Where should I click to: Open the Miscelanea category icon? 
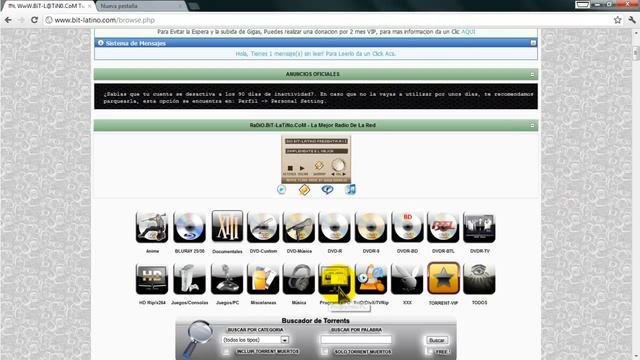click(263, 279)
